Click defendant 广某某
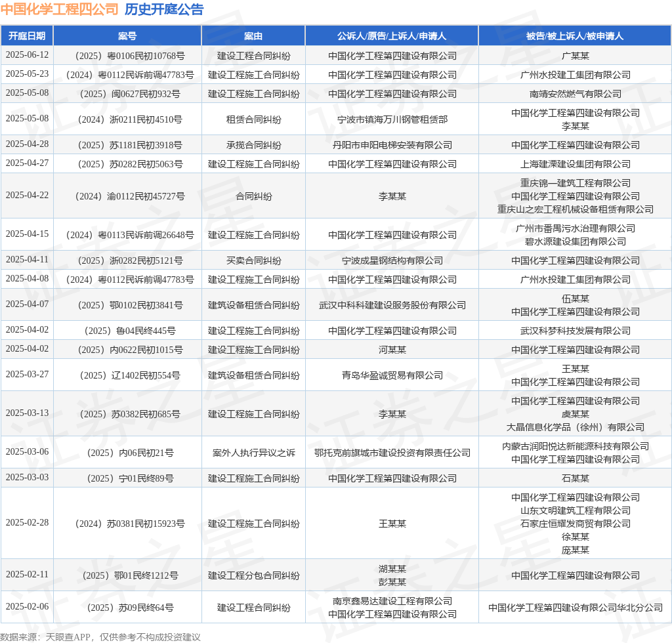Screen dimensions: 672x643 coord(575,56)
